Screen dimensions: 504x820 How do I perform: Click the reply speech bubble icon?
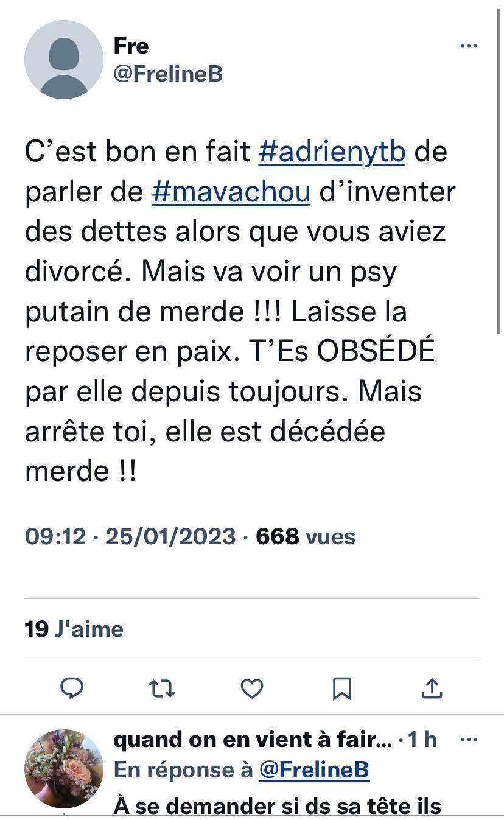(72, 688)
